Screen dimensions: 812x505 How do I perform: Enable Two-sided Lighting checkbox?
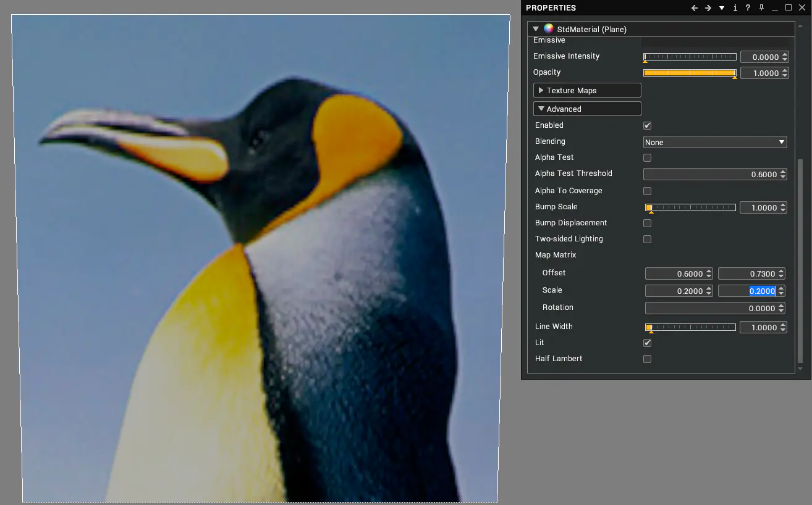[647, 239]
